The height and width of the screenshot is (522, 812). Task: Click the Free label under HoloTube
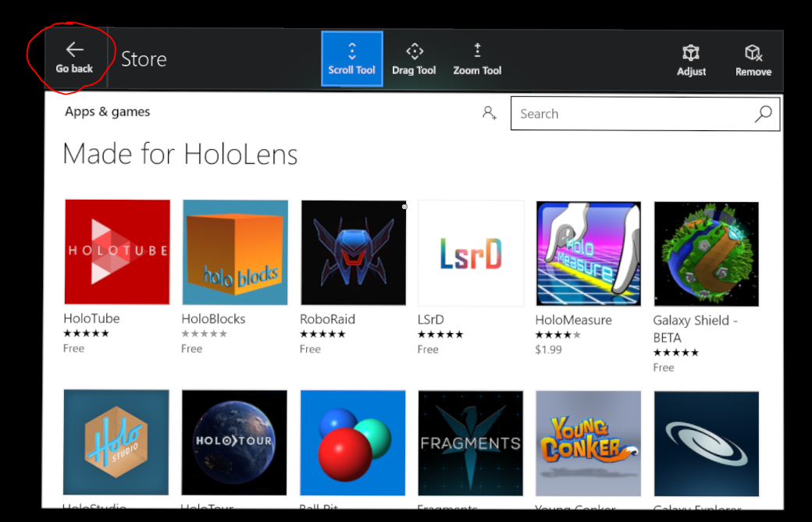point(73,349)
